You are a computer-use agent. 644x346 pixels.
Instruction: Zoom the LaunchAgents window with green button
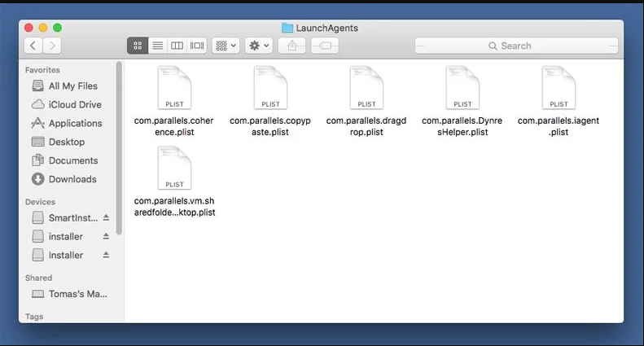point(58,28)
